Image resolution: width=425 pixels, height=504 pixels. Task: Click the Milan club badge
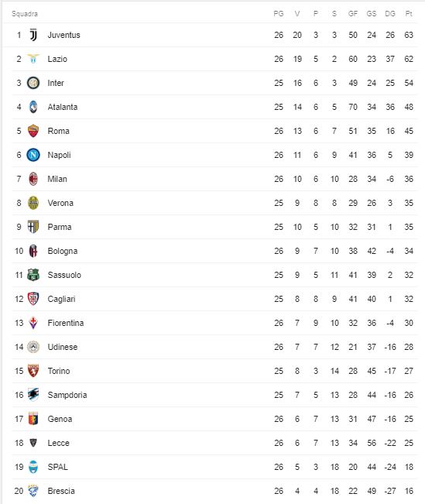(x=33, y=179)
